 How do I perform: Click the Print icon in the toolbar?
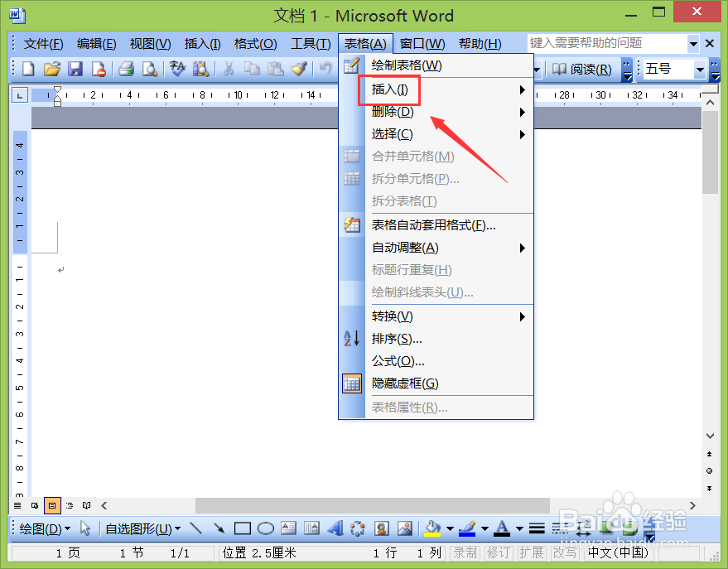click(126, 69)
